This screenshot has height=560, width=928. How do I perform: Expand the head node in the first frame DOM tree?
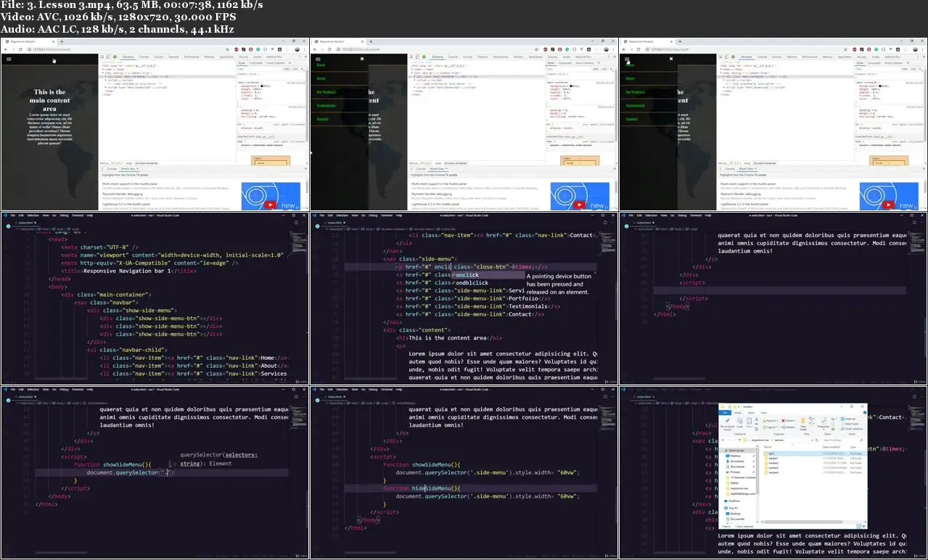point(102,69)
